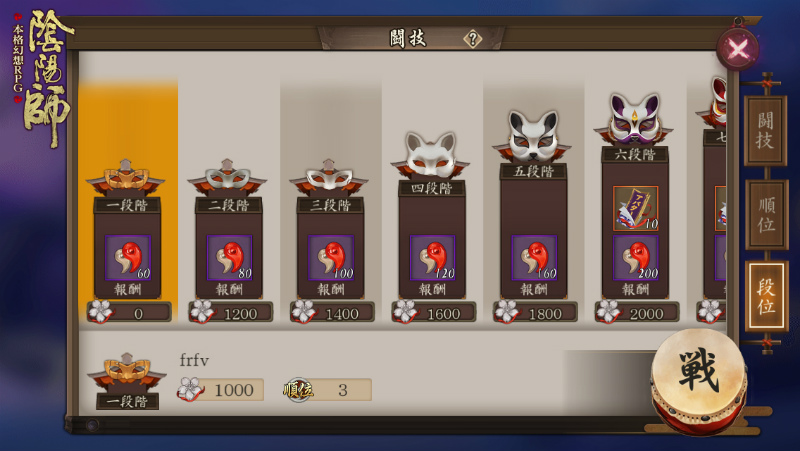Viewport: 800px width, 451px height.
Task: Close the 闘技 panel with X button
Action: [x=738, y=49]
